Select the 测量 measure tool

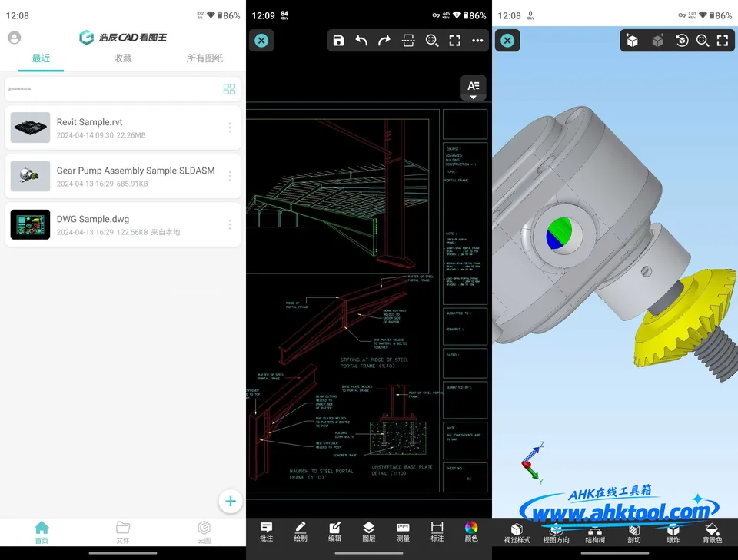[x=403, y=532]
